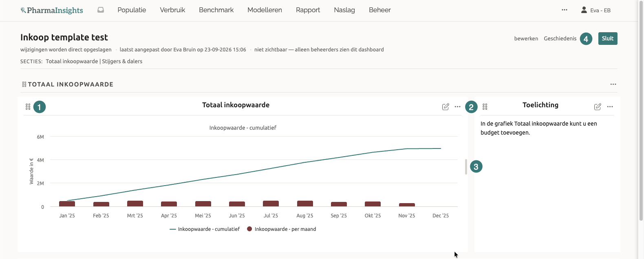Grab the TOTAAL INKOOPWAARDE section drag handle
This screenshot has width=644, height=259.
coord(24,84)
